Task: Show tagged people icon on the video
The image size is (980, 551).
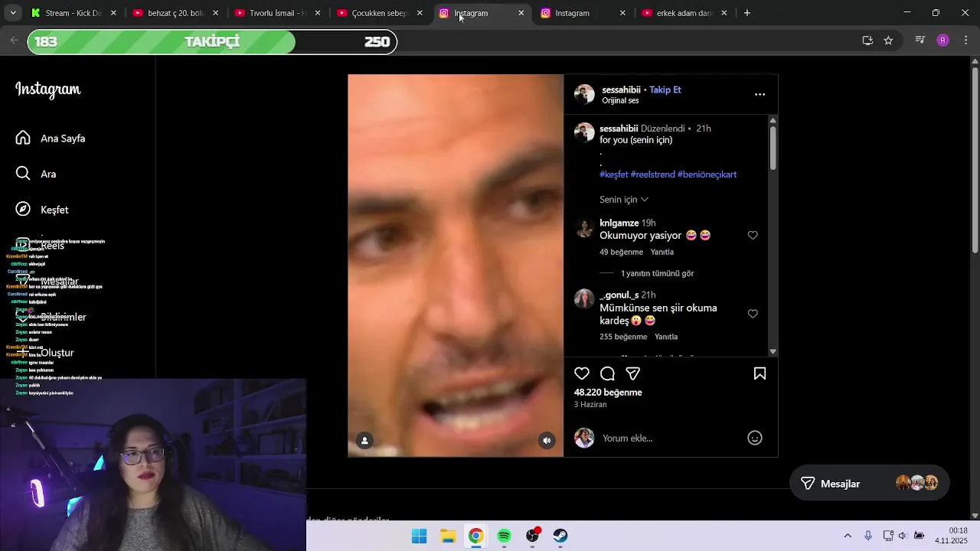Action: [x=364, y=440]
